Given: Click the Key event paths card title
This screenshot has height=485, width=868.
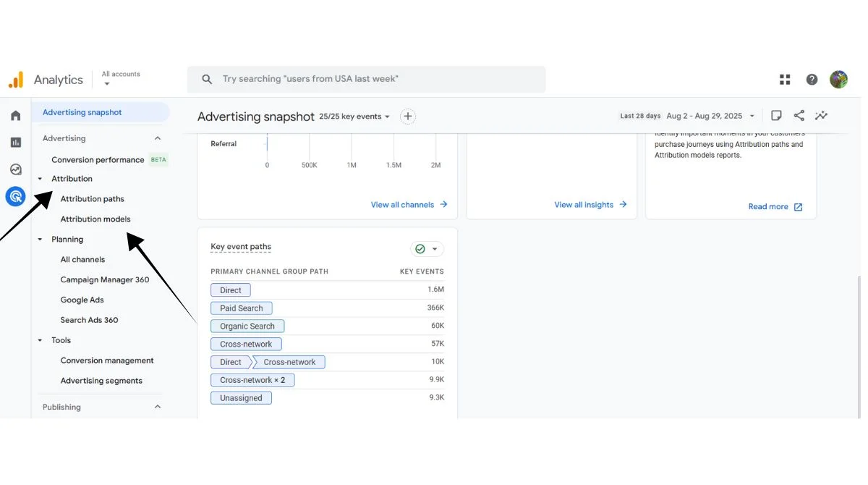Looking at the screenshot, I should 241,247.
